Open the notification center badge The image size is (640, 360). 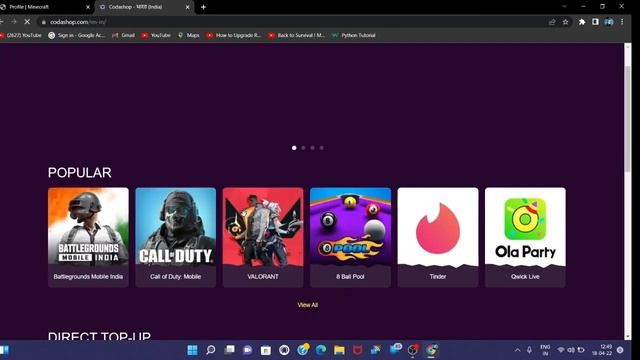(x=620, y=350)
